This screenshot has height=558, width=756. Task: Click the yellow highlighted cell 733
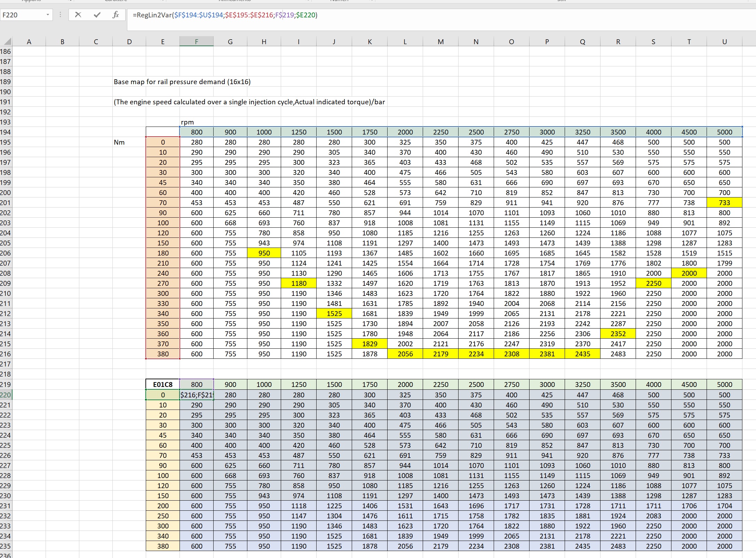(724, 203)
